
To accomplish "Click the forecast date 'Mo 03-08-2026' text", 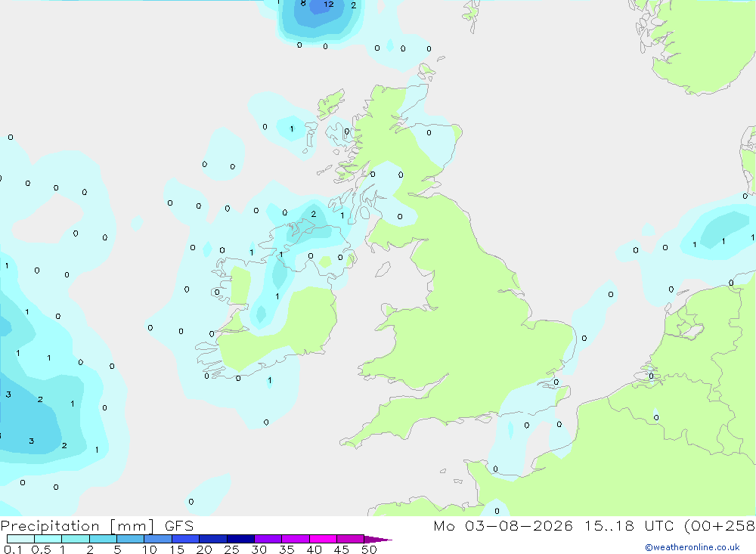I will point(503,525).
